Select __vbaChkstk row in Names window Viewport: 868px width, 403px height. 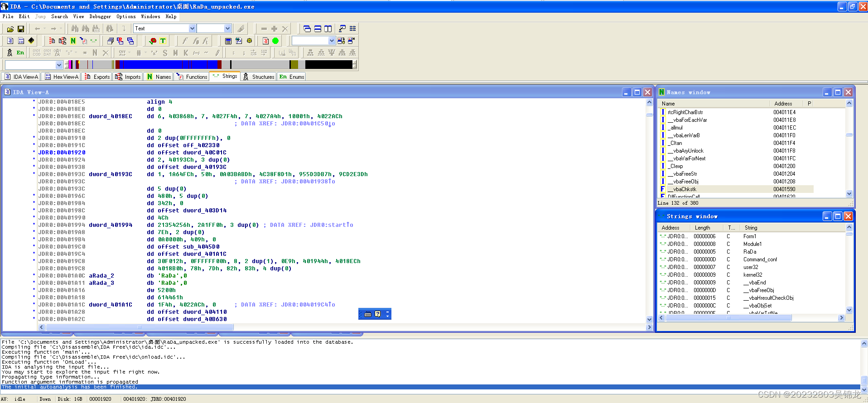click(x=736, y=189)
